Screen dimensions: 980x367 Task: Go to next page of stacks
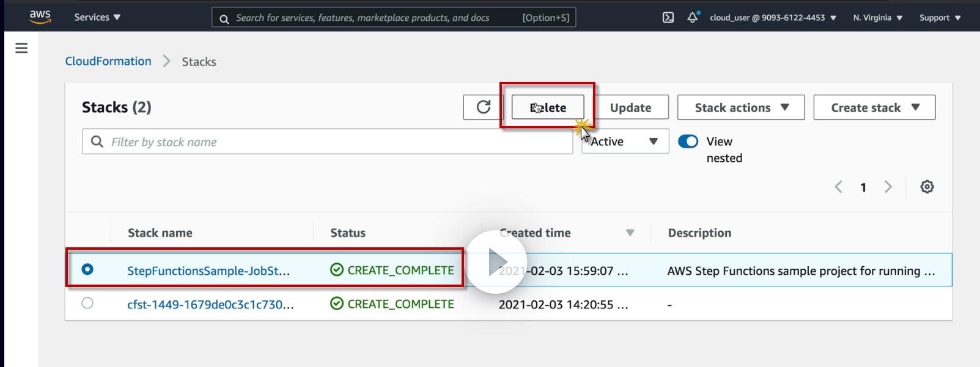pyautogui.click(x=888, y=187)
